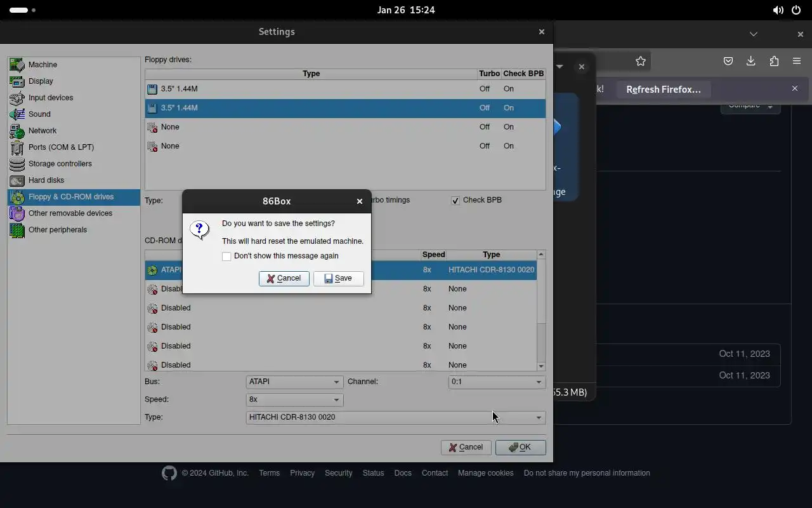Click the CD-ROM Speed column header

click(434, 255)
